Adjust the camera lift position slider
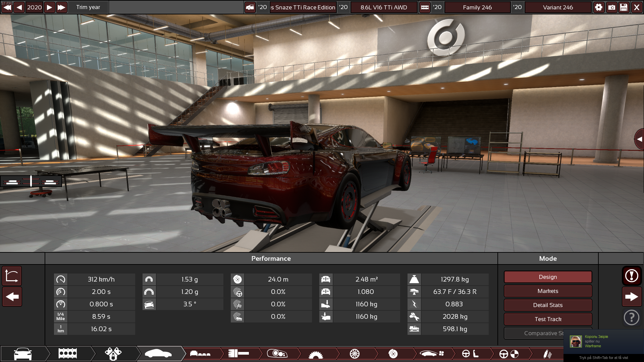The height and width of the screenshot is (362, 644). click(31, 181)
